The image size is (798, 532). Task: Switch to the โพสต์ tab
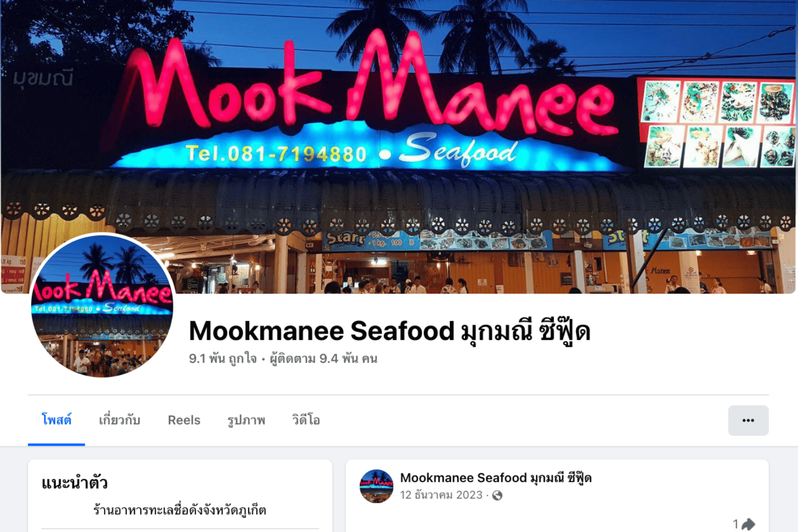[x=56, y=420]
